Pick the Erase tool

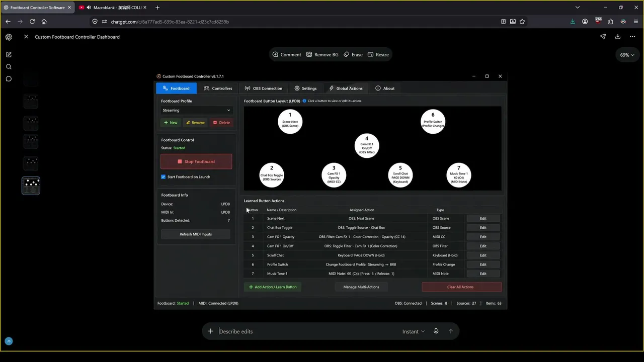click(x=353, y=54)
